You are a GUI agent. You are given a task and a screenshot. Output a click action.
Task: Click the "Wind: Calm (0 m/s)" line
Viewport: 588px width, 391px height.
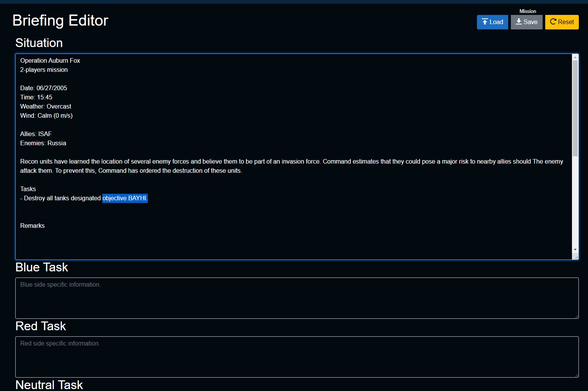point(46,116)
